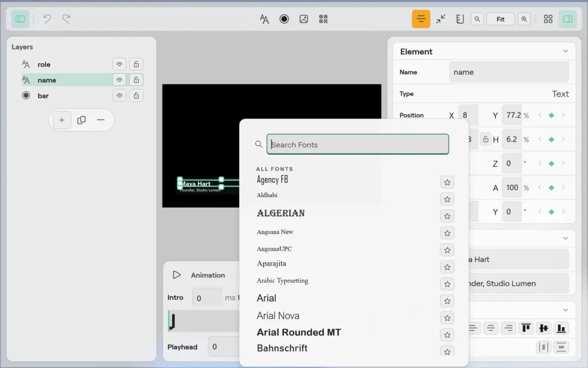The image size is (588, 368).
Task: Click the ruler guide icon in the toolbar
Action: pos(460,19)
